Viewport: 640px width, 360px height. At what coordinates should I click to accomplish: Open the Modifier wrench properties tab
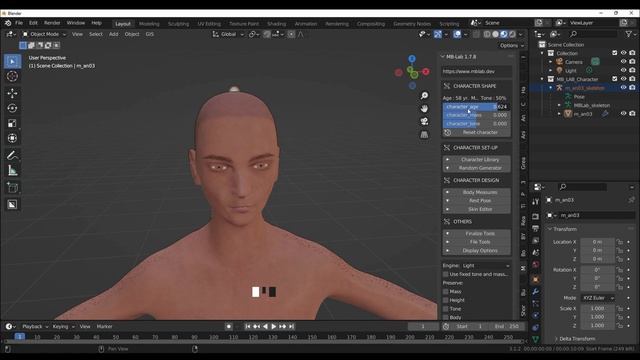tap(536, 291)
